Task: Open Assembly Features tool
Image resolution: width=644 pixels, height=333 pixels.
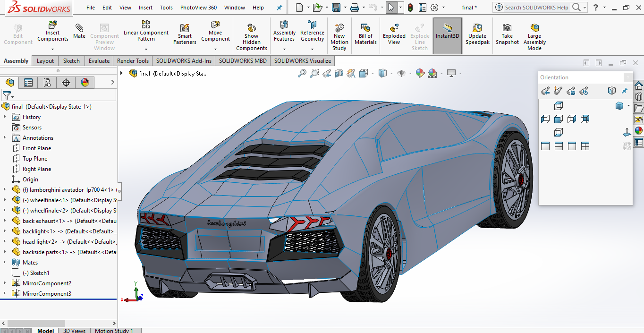Action: click(284, 31)
